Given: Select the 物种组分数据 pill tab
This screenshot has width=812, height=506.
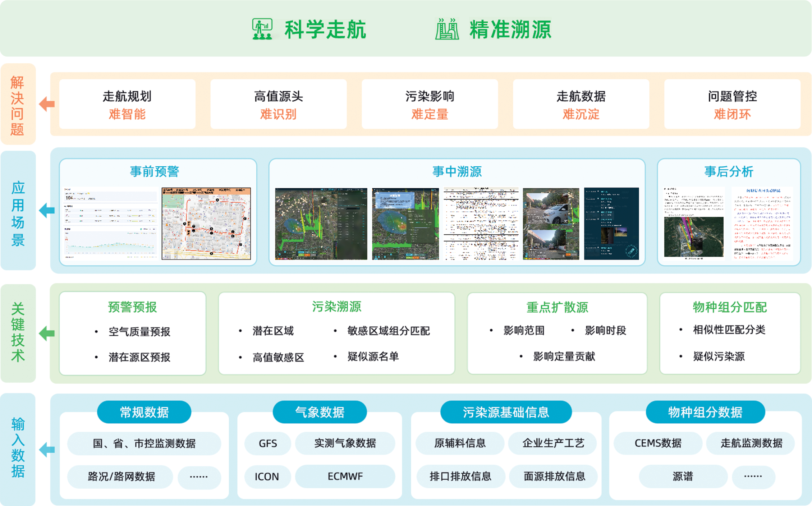Looking at the screenshot, I should (x=706, y=412).
